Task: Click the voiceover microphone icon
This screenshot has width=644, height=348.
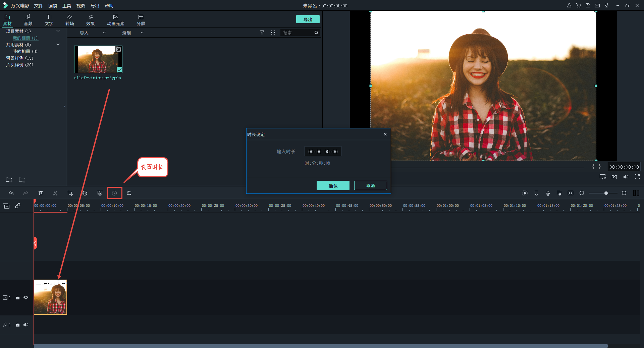Action: [x=548, y=193]
